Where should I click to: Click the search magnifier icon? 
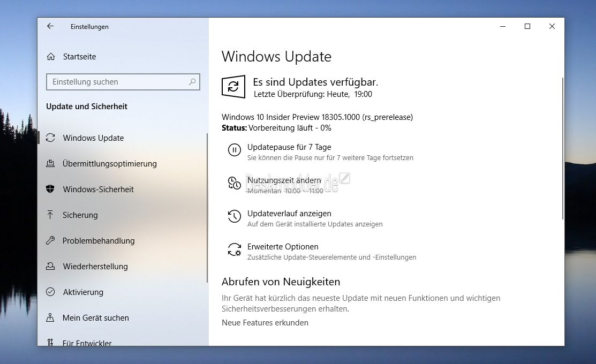click(192, 82)
